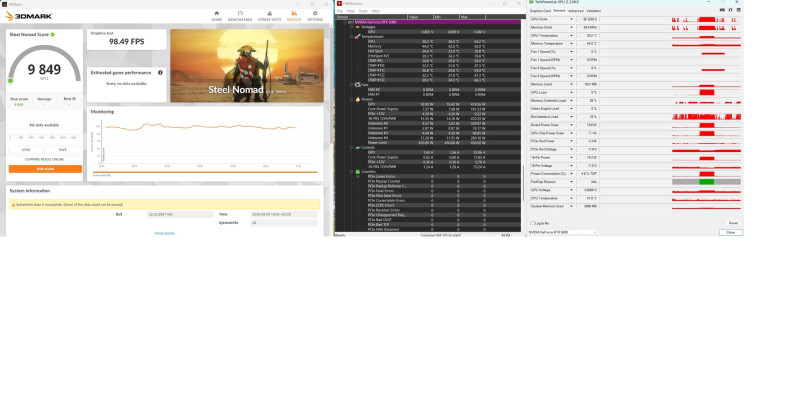The image size is (800, 415).
Task: Click the orange monitoring timeline bar in 3DMark
Action: (x=205, y=173)
